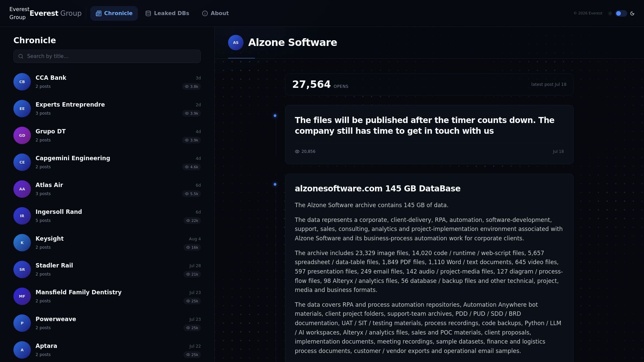Click the Leaked DBs database icon
Screen dimensions: 644x362
pyautogui.click(x=148, y=13)
